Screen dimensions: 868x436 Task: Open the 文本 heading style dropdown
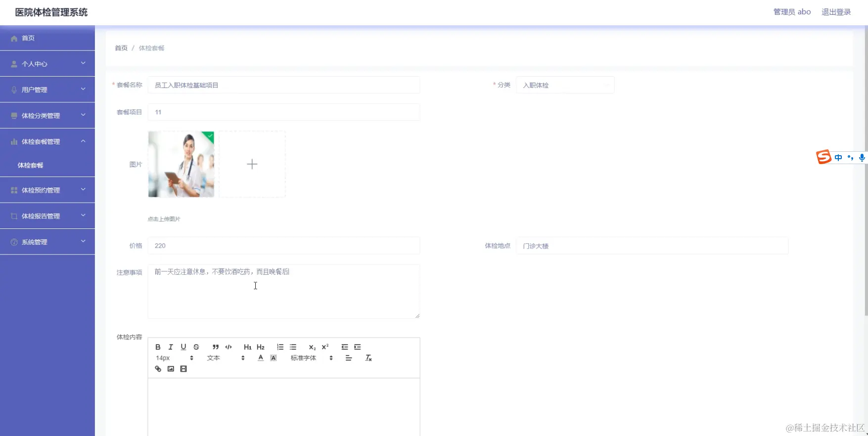pyautogui.click(x=226, y=358)
